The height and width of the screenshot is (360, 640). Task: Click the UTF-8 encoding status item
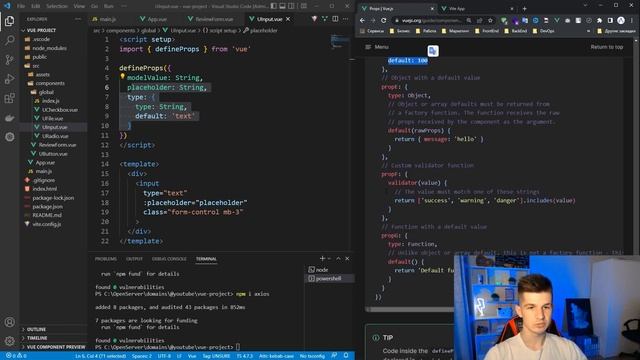coord(164,356)
